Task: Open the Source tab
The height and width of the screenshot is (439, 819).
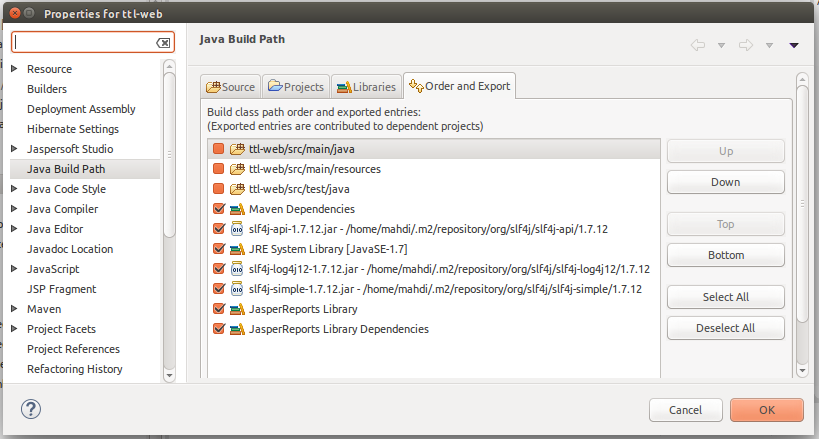Action: [230, 87]
